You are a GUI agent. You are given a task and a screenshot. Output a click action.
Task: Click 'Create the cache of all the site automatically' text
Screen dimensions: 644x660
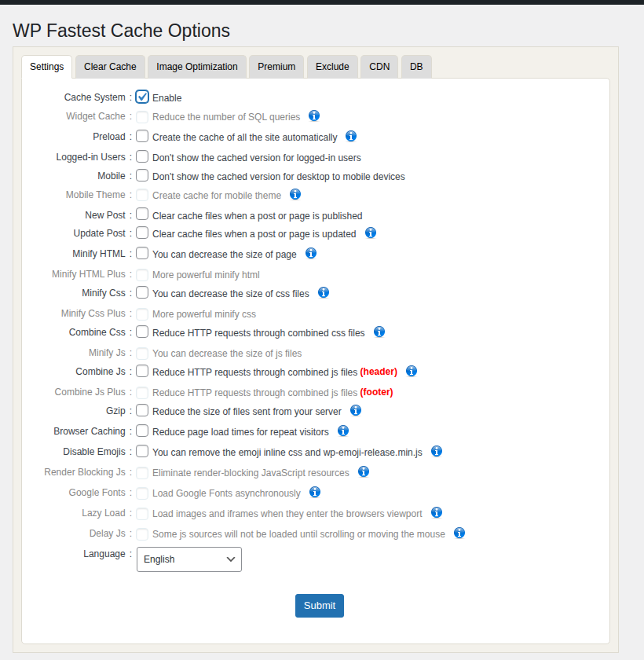(245, 137)
